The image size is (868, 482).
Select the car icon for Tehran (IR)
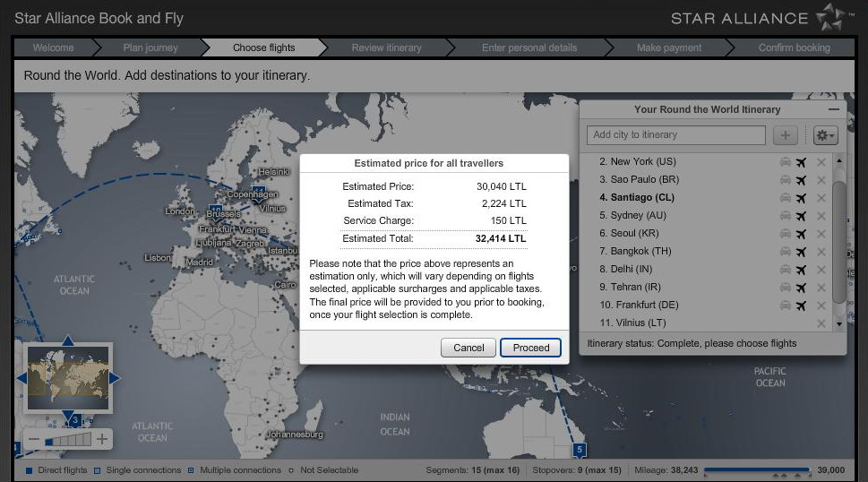click(x=785, y=288)
